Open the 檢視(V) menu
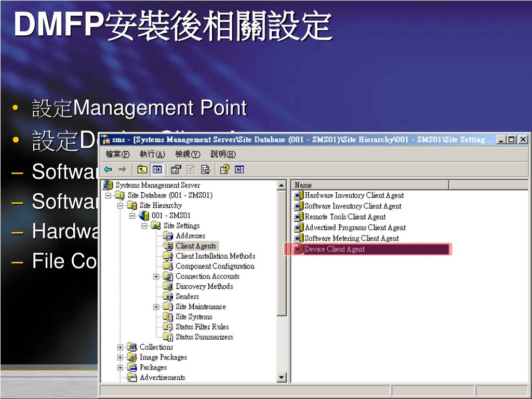The width and height of the screenshot is (532, 399). pyautogui.click(x=188, y=154)
